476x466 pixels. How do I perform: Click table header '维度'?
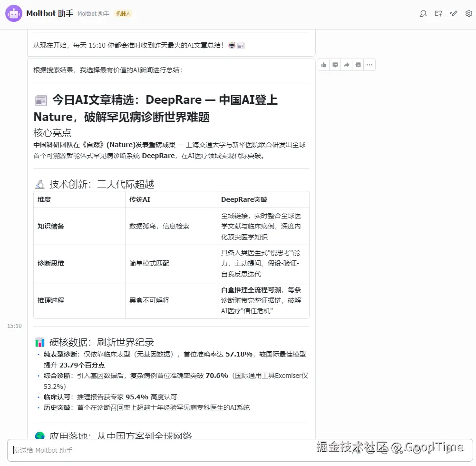click(x=44, y=199)
